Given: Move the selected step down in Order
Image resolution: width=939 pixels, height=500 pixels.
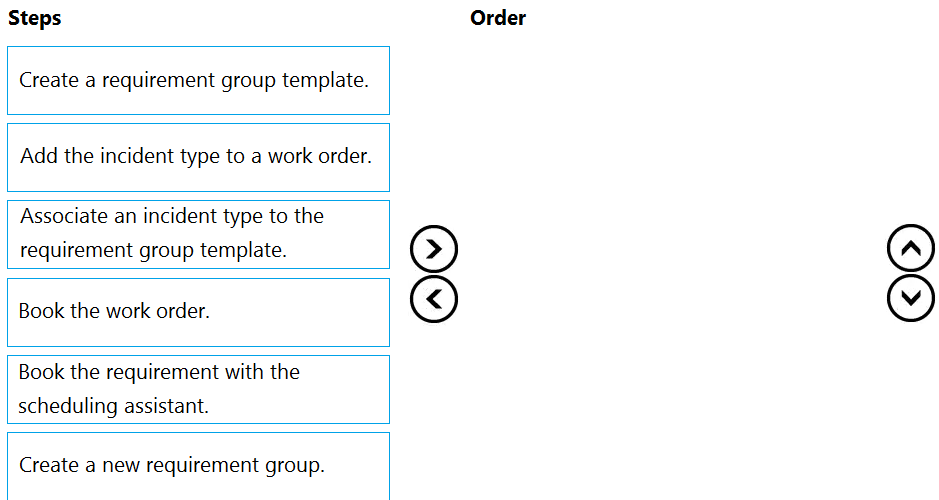Looking at the screenshot, I should [x=910, y=298].
